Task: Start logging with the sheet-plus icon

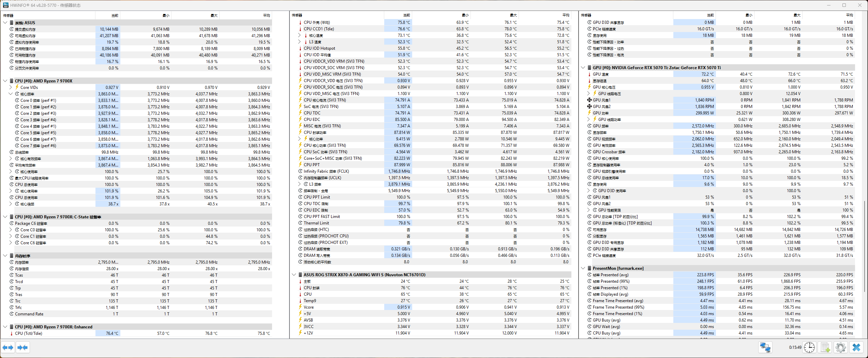Action: pyautogui.click(x=825, y=347)
